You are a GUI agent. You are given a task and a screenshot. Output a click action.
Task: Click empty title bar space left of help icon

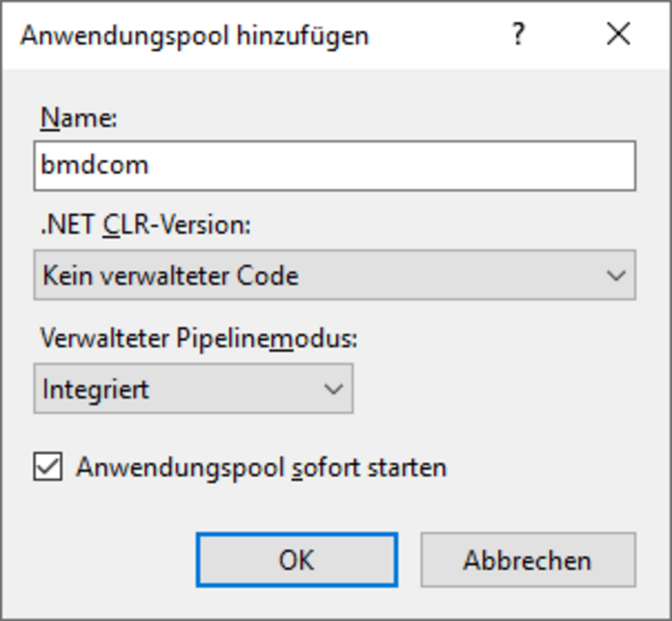[437, 35]
